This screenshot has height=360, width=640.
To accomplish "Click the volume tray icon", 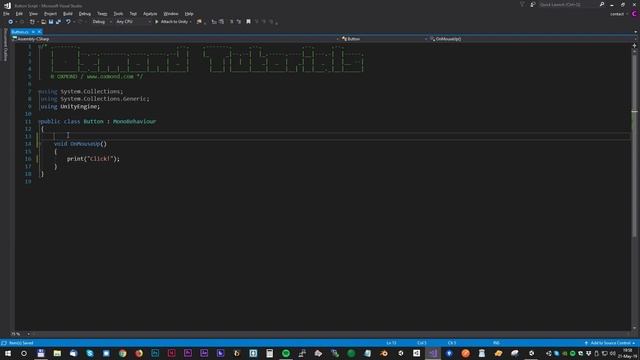I will (x=613, y=353).
